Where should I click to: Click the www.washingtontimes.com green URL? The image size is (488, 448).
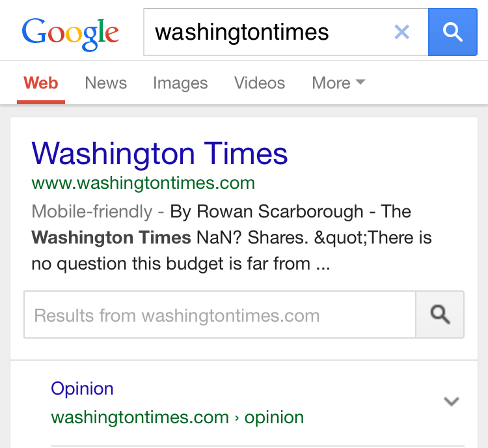(x=143, y=183)
